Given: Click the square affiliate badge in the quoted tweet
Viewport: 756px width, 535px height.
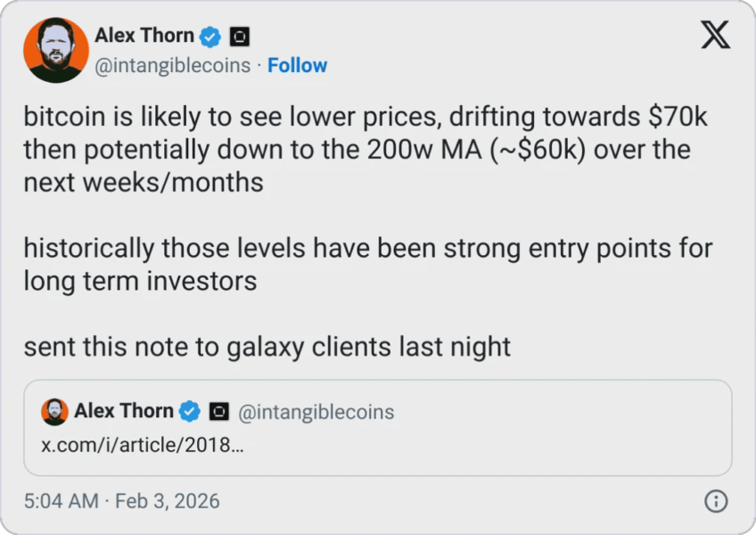Looking at the screenshot, I should coord(218,412).
